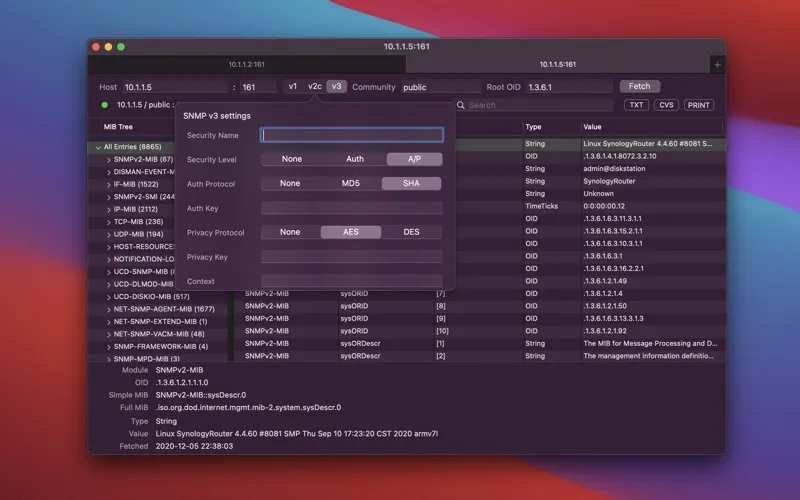Select the DISMAN-EVENT-MIB tree item
The height and width of the screenshot is (500, 800).
(x=144, y=172)
